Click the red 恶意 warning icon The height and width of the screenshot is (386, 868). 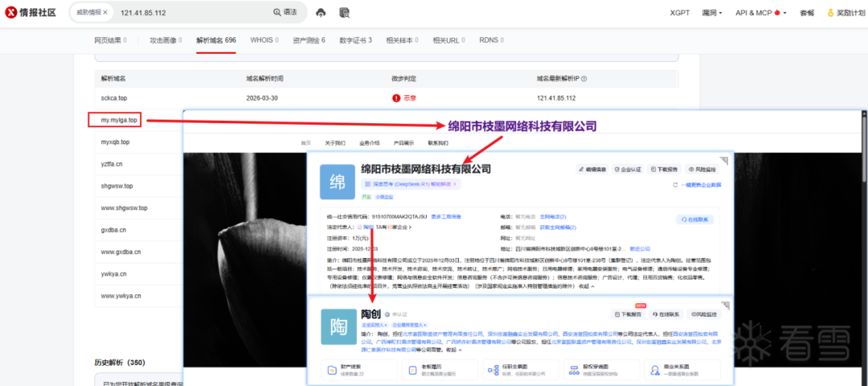point(396,98)
